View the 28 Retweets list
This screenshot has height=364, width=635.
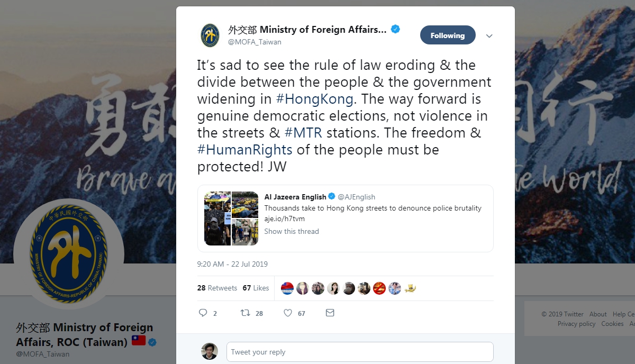pos(217,288)
